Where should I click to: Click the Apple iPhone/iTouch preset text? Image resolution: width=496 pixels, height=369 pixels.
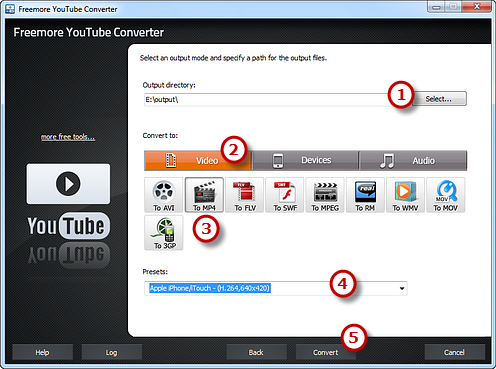pyautogui.click(x=210, y=288)
